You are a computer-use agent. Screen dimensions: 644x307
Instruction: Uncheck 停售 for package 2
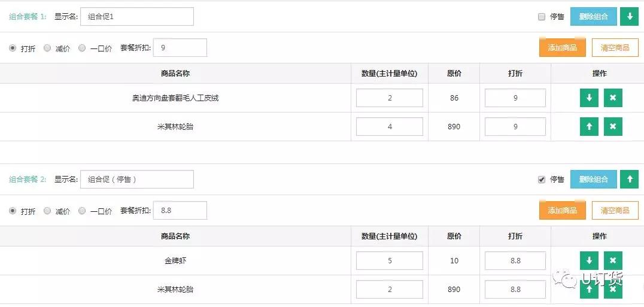tap(541, 180)
